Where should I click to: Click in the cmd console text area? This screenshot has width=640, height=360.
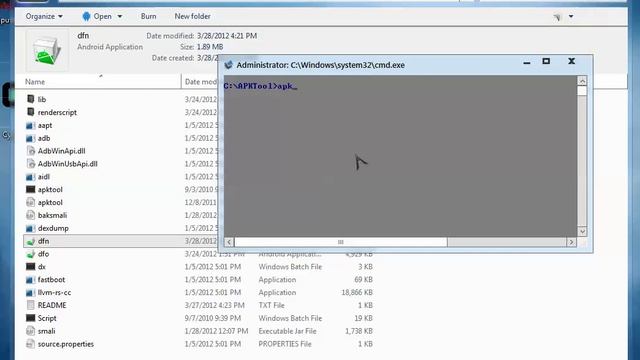tap(400, 156)
